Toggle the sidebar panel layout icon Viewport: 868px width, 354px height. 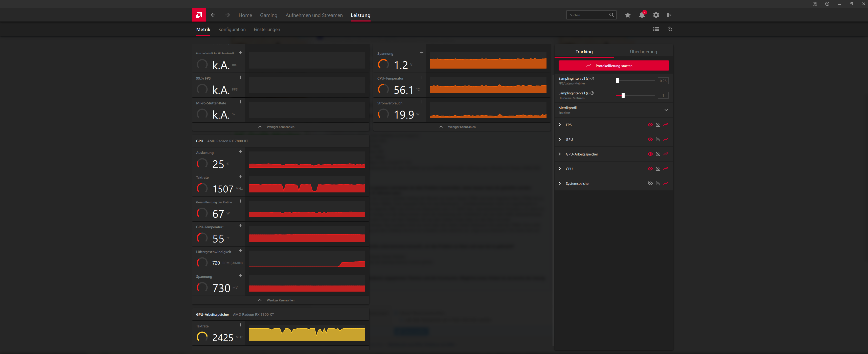pos(670,15)
